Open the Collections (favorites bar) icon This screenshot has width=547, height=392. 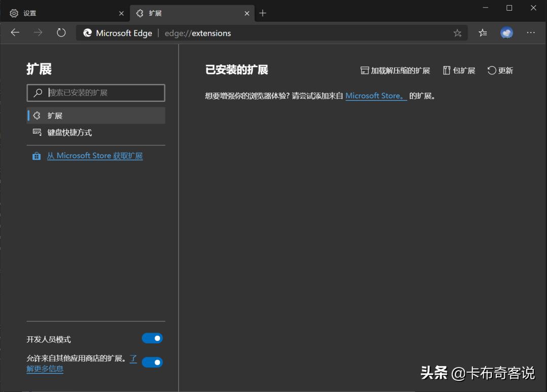482,32
